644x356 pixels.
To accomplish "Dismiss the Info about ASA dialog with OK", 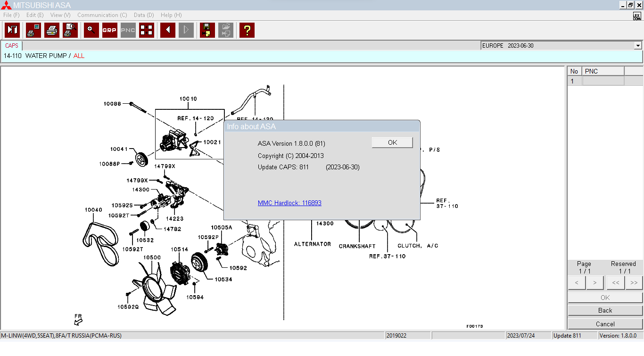I will click(x=392, y=142).
